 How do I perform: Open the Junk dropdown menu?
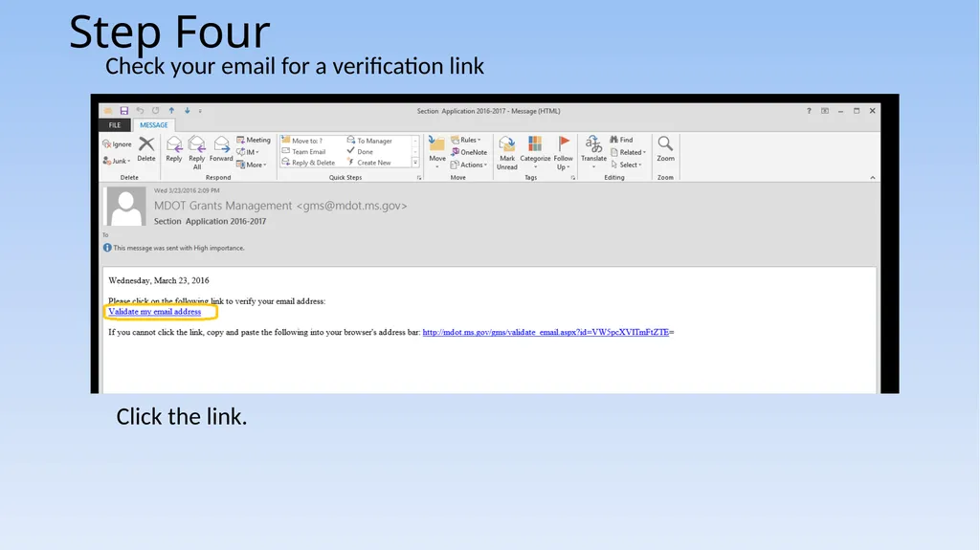tap(117, 162)
